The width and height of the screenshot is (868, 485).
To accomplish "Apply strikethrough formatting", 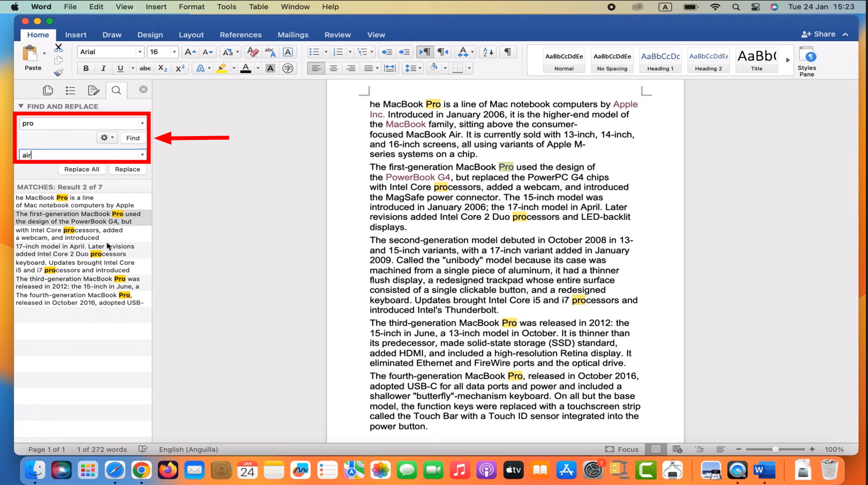I will pos(145,68).
